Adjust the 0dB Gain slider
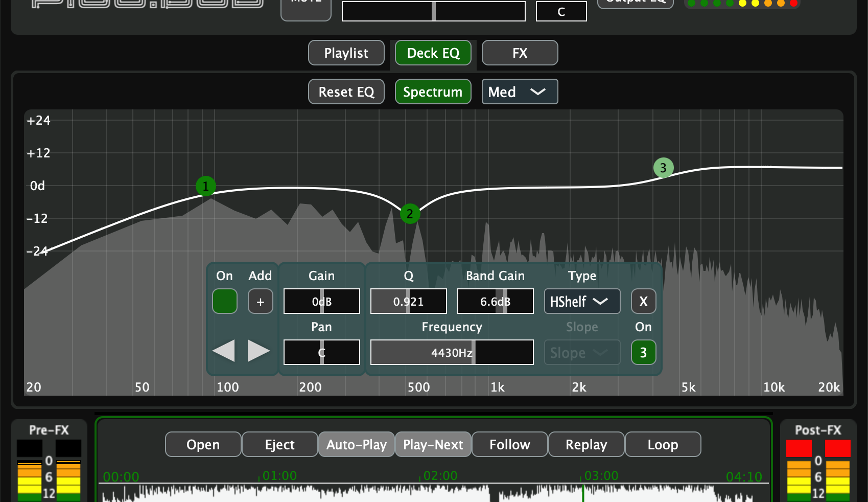This screenshot has height=502, width=868. click(322, 301)
